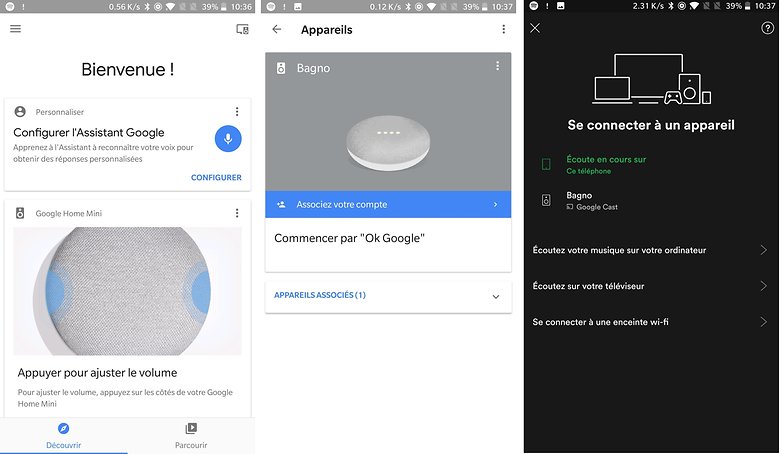Tap the chevron for the enceinte wi-fi option
The height and width of the screenshot is (454, 782).
tap(764, 322)
